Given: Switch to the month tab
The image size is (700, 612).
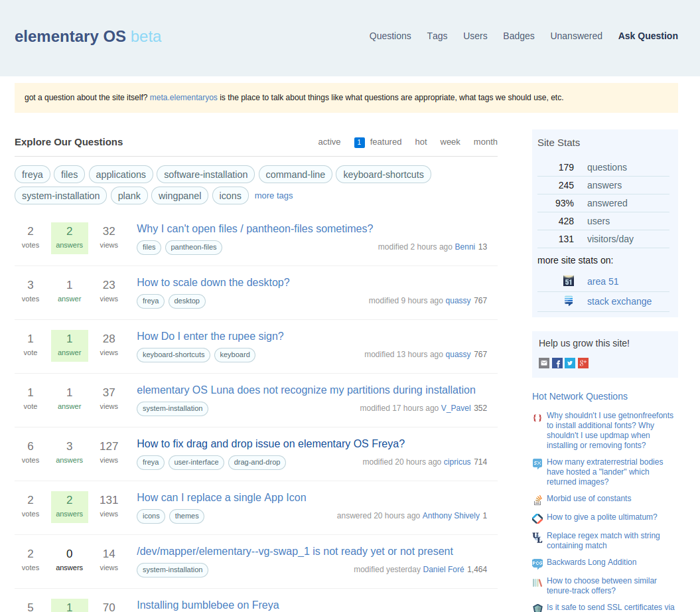Looking at the screenshot, I should (485, 142).
